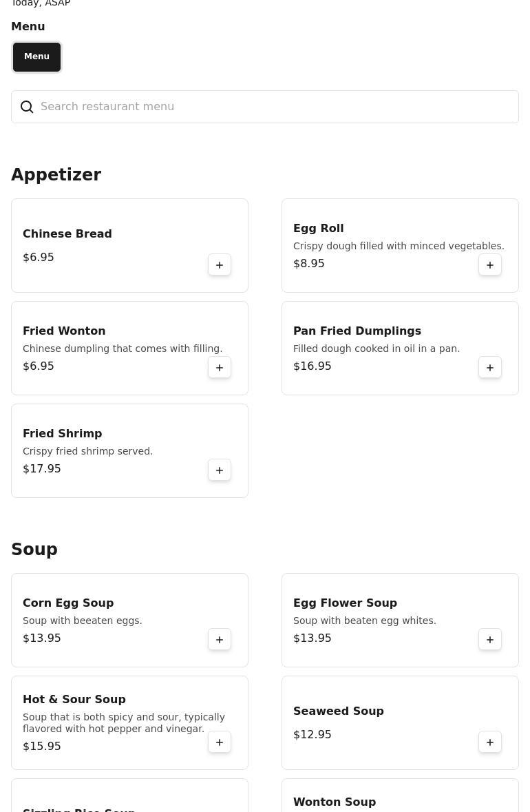Screen dimensions: 530x812
Task: Click the search magnifier icon
Action: (x=27, y=107)
